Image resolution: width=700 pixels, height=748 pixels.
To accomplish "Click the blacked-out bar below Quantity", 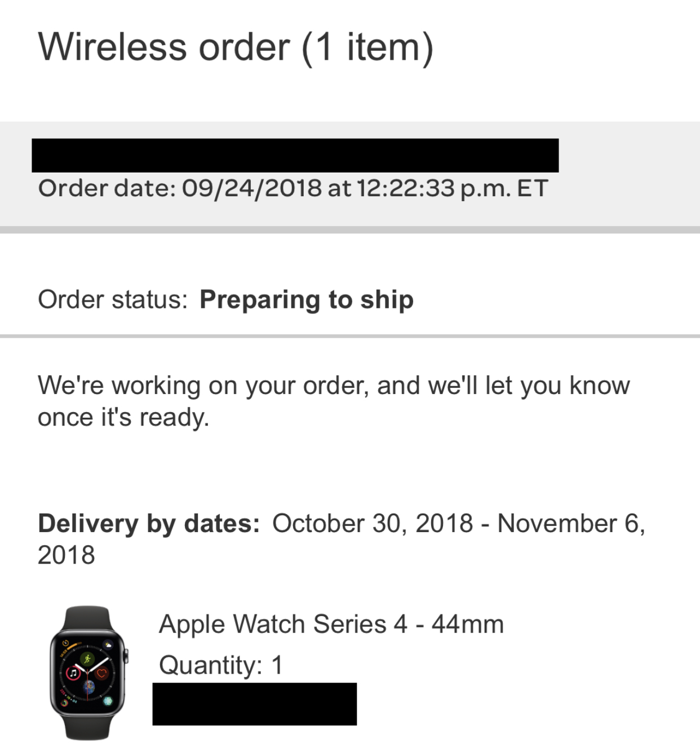I will (254, 703).
